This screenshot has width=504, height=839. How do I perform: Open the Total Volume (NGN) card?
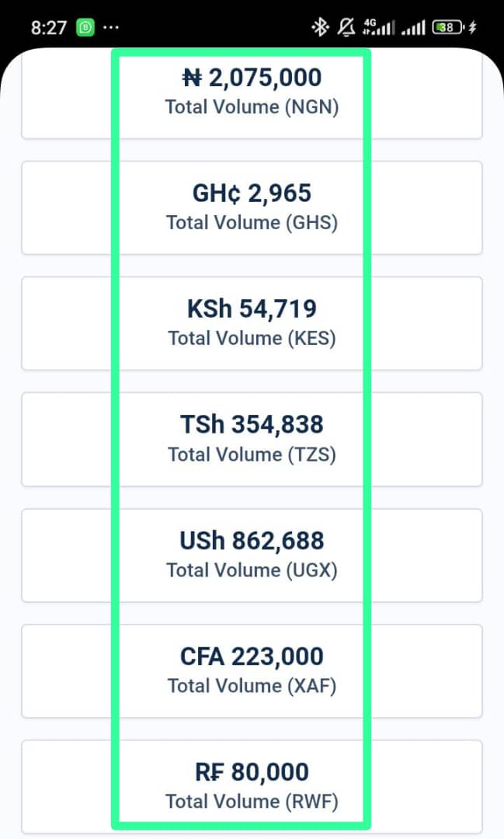[x=252, y=95]
